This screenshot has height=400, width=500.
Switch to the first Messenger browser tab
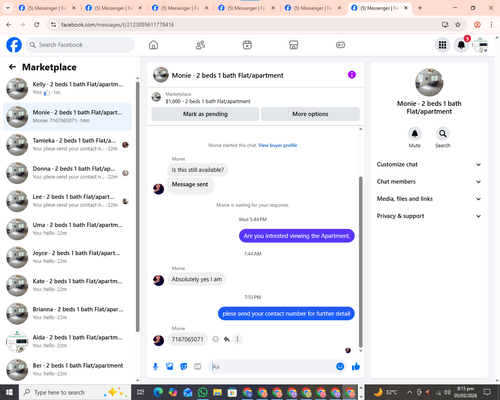coord(46,8)
